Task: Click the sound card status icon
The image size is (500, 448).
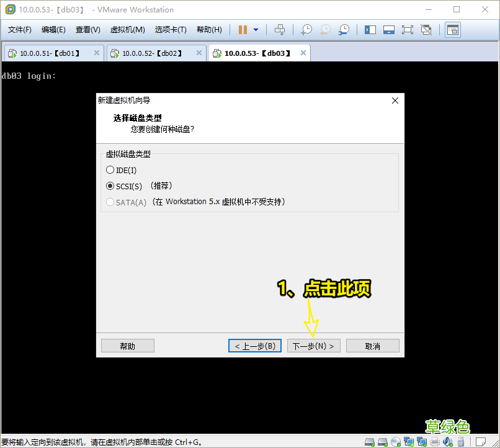Action: point(448,442)
